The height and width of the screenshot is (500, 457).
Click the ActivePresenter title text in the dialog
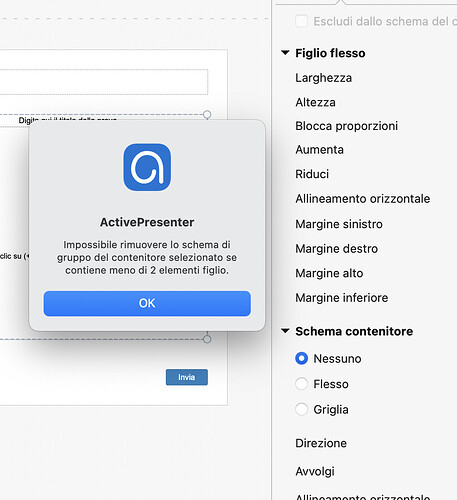pyautogui.click(x=147, y=222)
